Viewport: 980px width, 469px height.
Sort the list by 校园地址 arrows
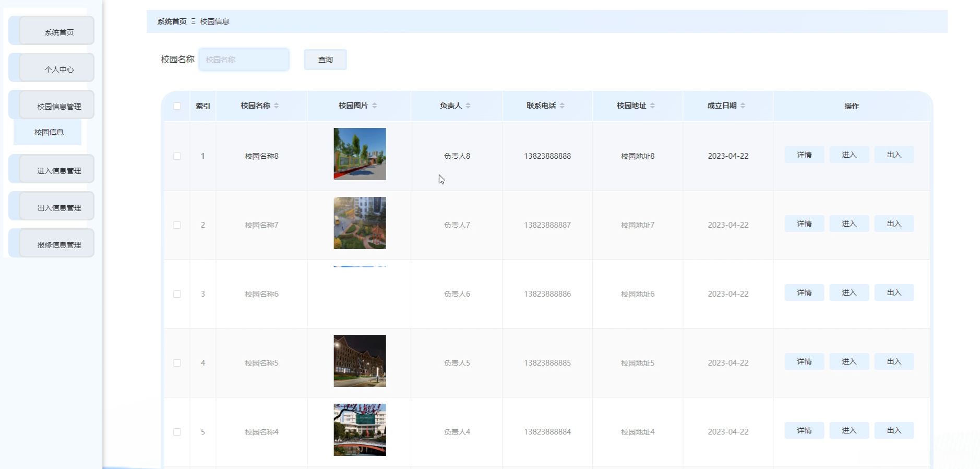(x=652, y=105)
